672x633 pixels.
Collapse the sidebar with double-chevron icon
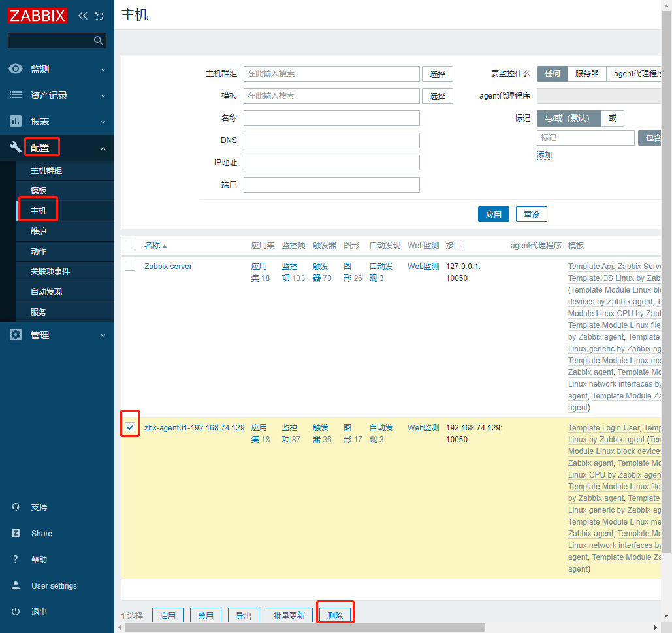coord(83,16)
